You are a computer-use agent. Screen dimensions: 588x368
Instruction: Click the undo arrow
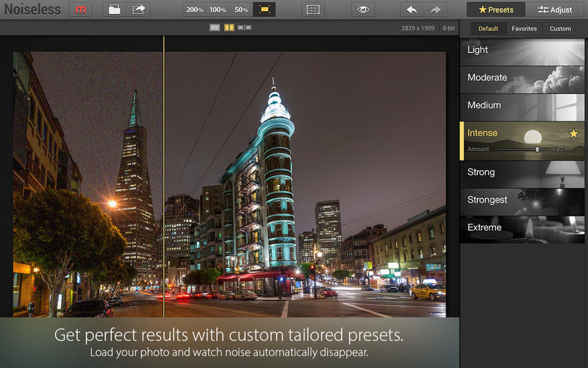(412, 10)
